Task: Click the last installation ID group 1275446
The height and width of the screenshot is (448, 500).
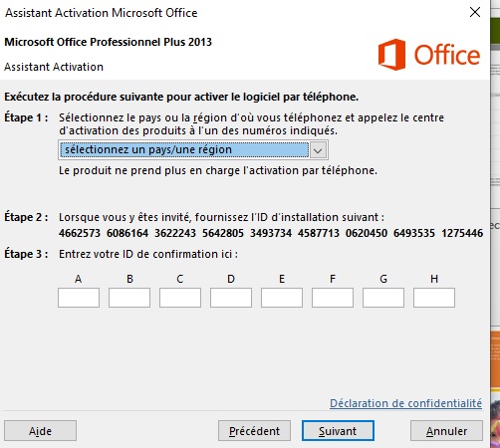Action: [462, 233]
